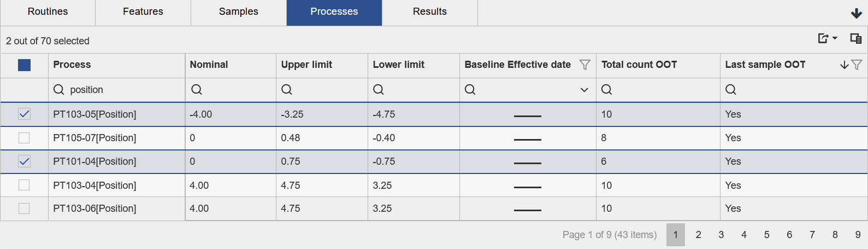Toggle the select-all header checkbox

[24, 65]
